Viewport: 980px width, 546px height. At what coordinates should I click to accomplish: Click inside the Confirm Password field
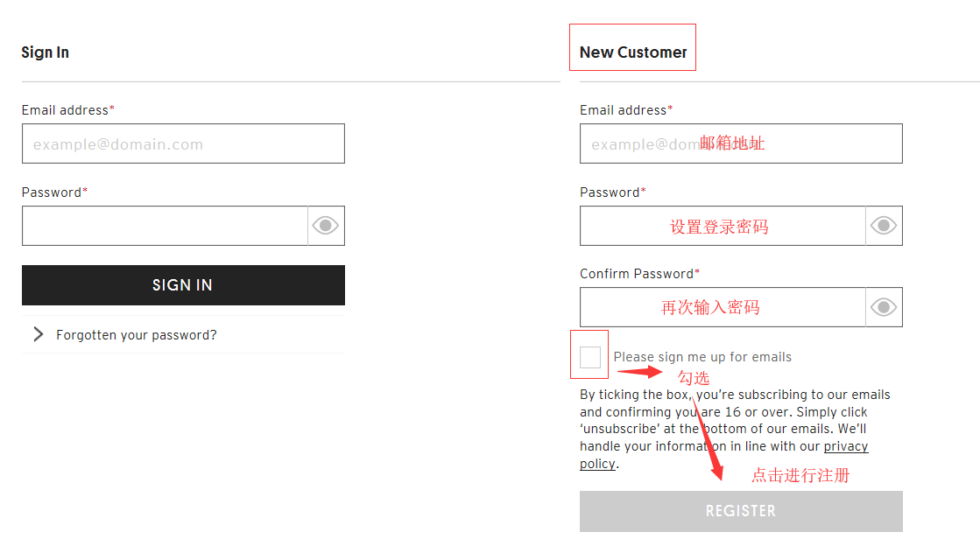pos(722,307)
